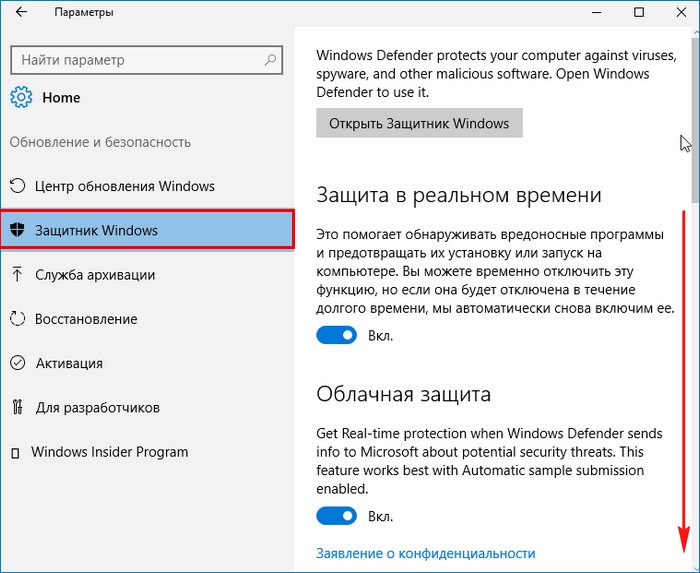Screen dimensions: 700x573
Task: Click the vertical scrollbar thumb
Action: pyautogui.click(x=696, y=118)
